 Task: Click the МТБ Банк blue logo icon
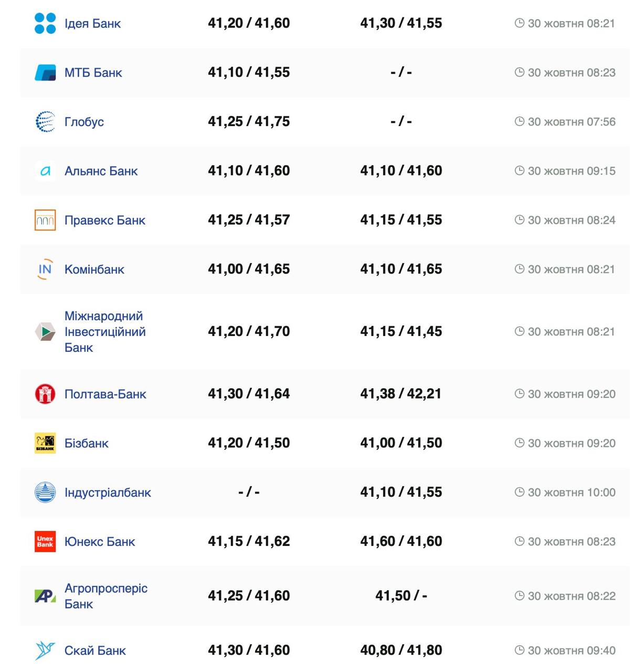pos(45,72)
